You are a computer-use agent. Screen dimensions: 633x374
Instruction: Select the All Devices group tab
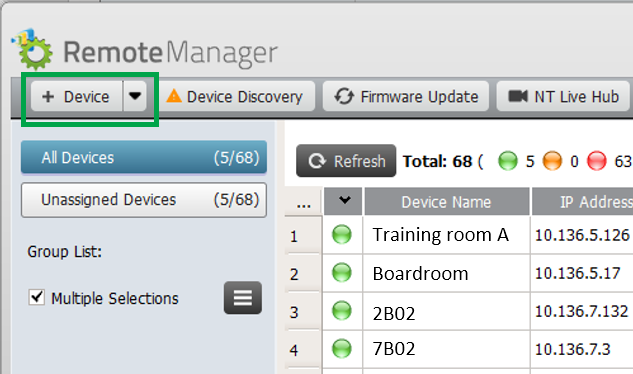(144, 157)
